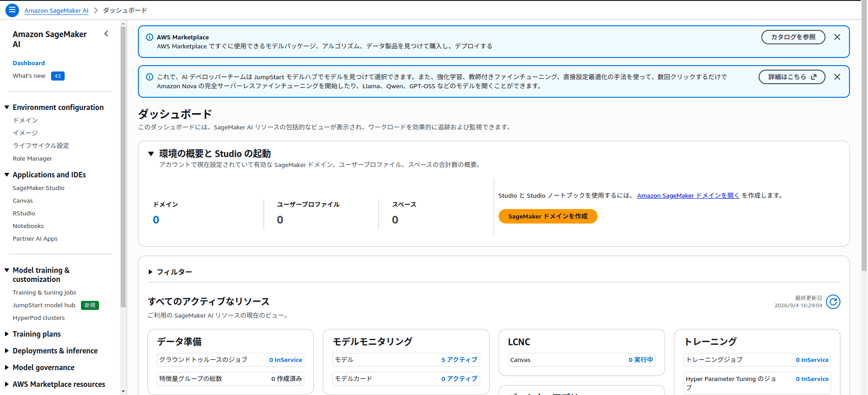868x395 pixels.
Task: Open ライフサイクル設定 in sidebar
Action: 41,146
